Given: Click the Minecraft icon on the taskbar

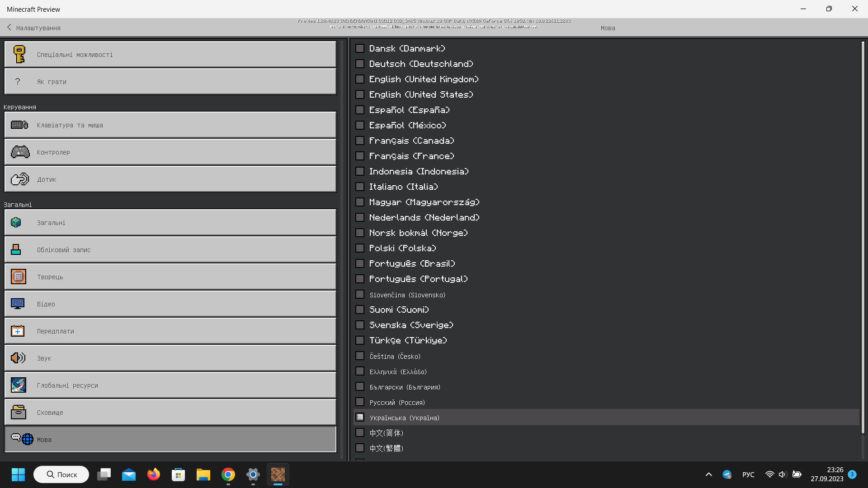Looking at the screenshot, I should tap(278, 474).
